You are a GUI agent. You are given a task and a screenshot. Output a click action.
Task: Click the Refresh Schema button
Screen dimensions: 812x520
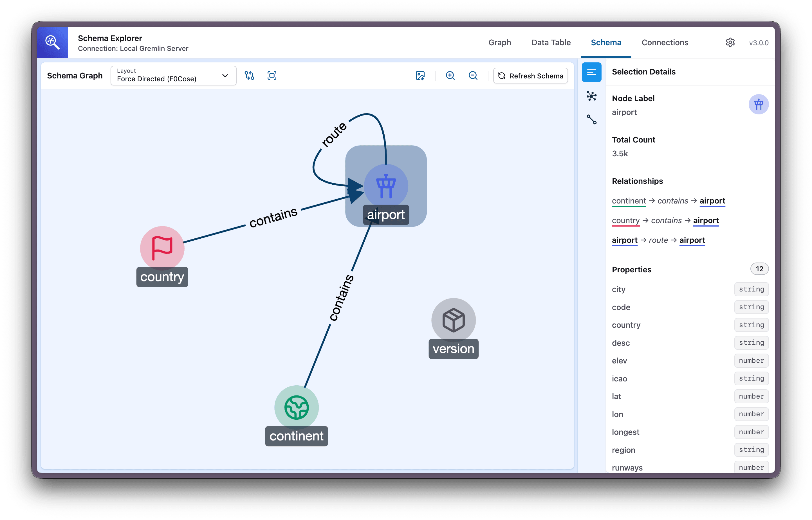click(531, 76)
